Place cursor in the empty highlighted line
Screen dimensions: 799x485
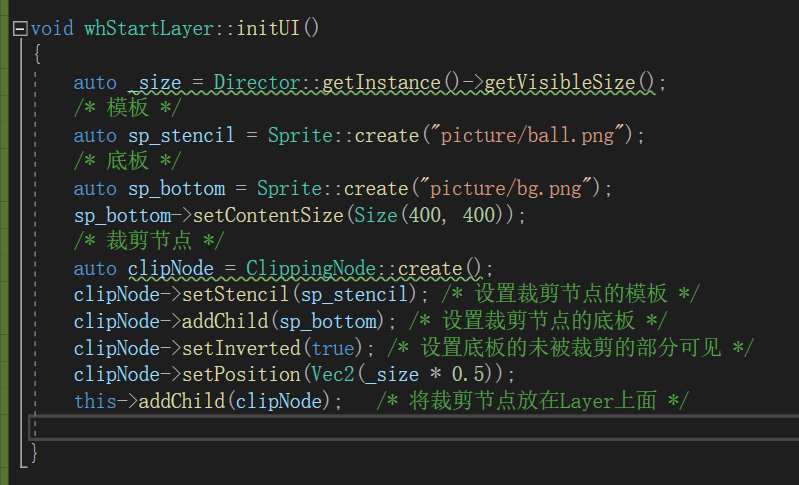414,427
